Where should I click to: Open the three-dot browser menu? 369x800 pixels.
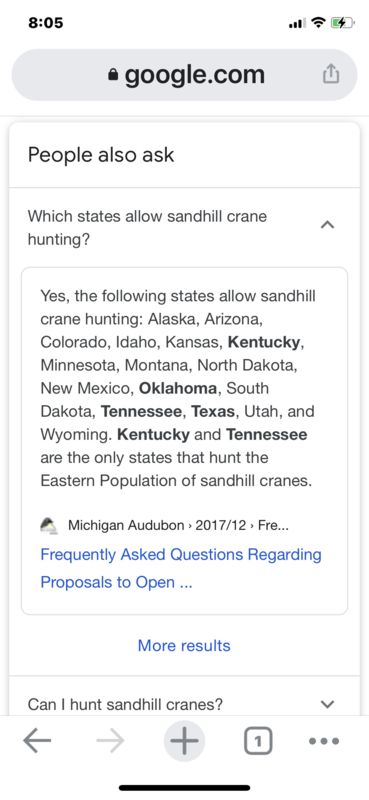pos(324,741)
